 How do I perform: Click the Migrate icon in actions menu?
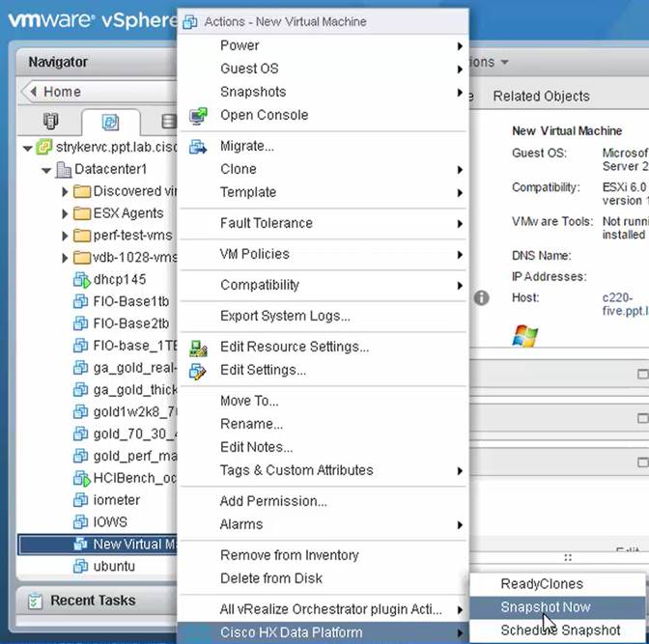tap(198, 147)
